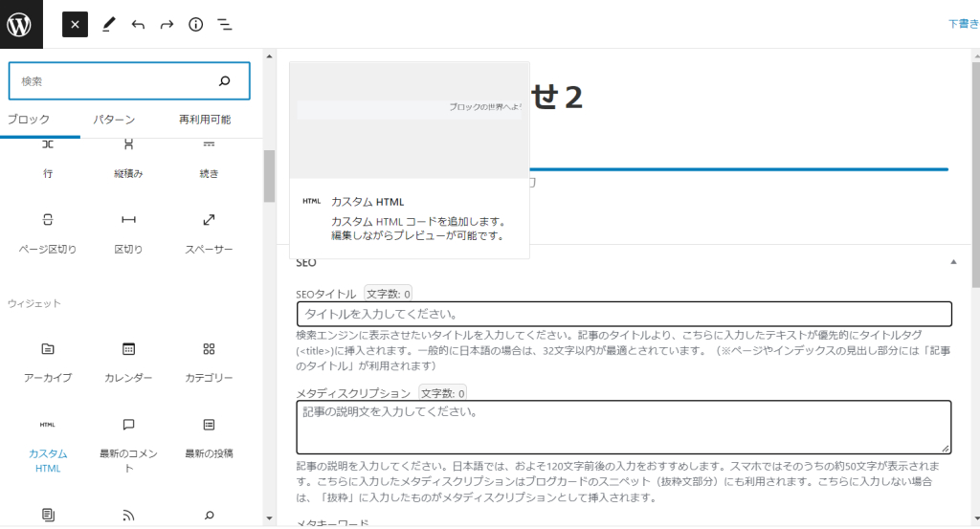Undo the last change
Screen dimensions: 980x529
pos(138,24)
